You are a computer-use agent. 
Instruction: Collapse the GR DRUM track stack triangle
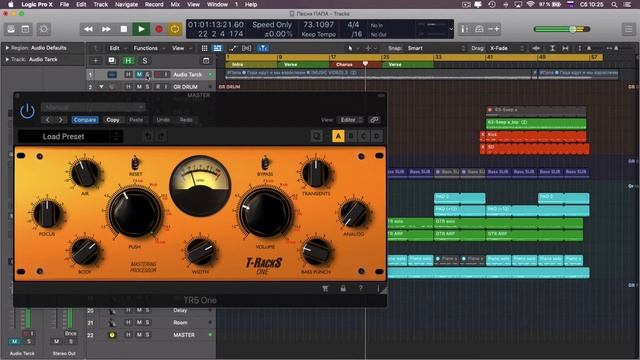point(101,87)
